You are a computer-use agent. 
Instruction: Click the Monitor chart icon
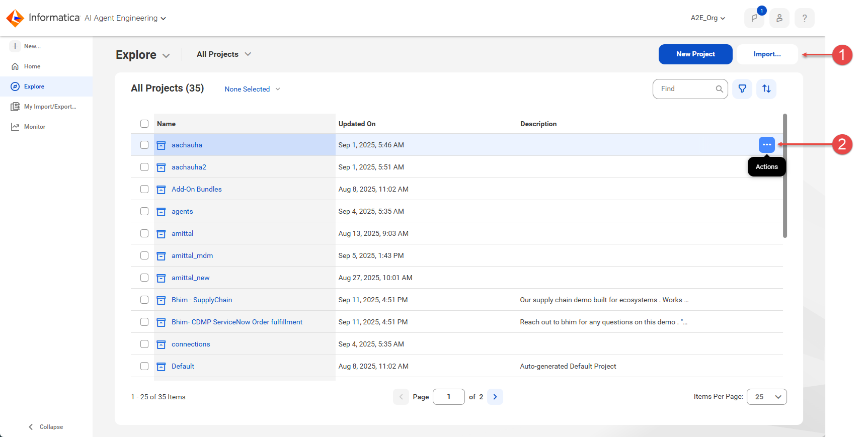pyautogui.click(x=15, y=127)
